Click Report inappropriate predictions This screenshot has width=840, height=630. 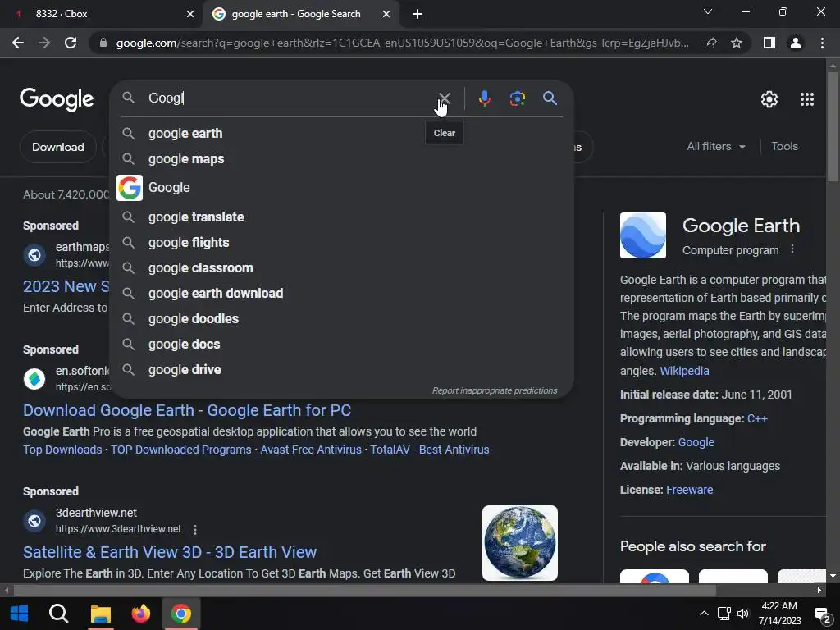(x=495, y=390)
